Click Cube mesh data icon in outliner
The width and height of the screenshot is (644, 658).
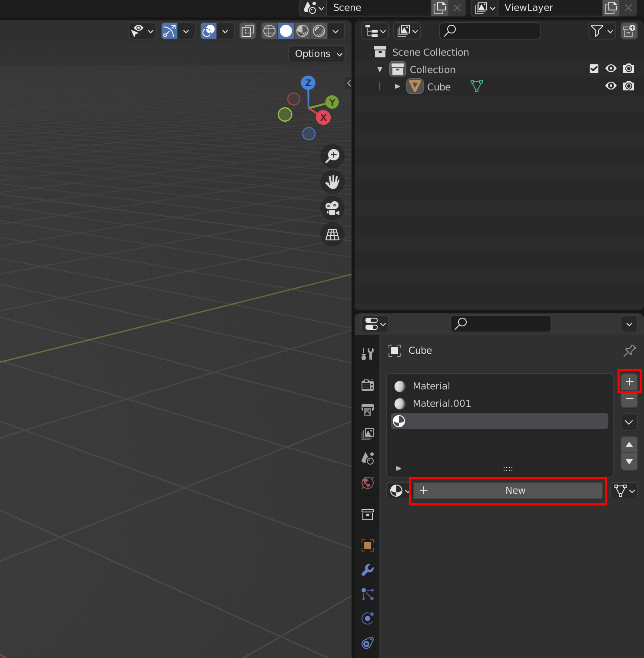pyautogui.click(x=477, y=86)
